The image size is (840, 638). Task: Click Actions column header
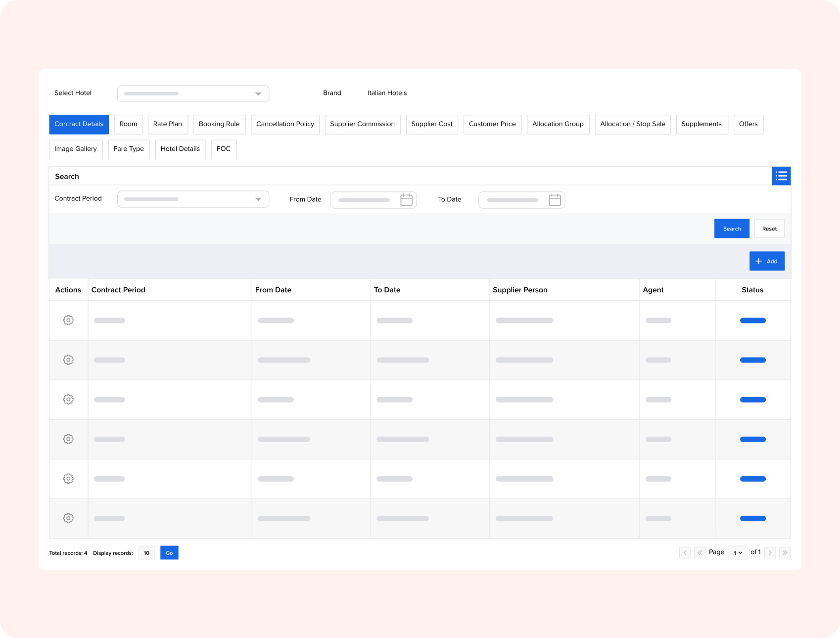[68, 290]
